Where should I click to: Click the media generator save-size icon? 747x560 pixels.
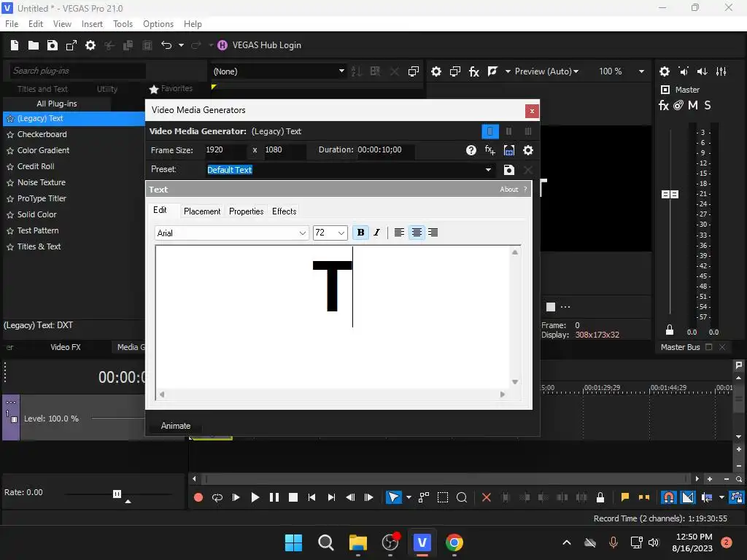click(508, 150)
